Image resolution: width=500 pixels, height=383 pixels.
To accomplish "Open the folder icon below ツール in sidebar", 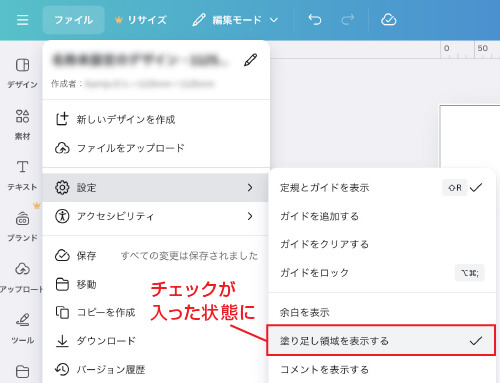I will pyautogui.click(x=22, y=372).
